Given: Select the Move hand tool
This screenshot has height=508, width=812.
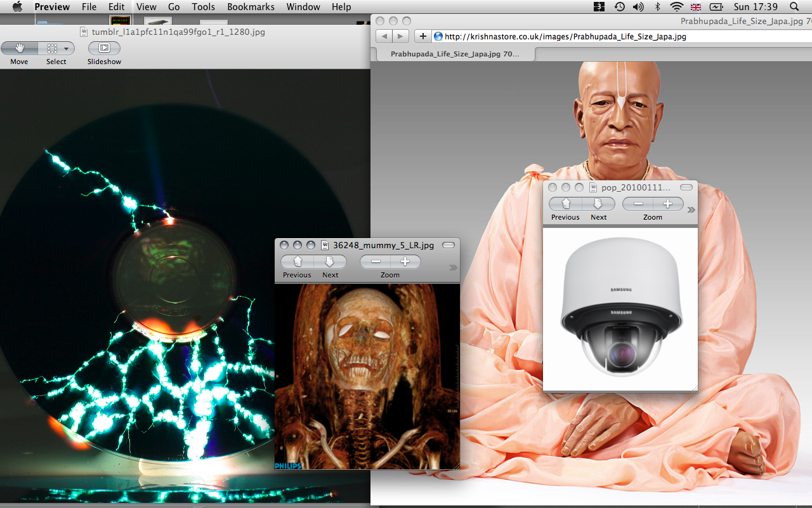Looking at the screenshot, I should tap(20, 48).
